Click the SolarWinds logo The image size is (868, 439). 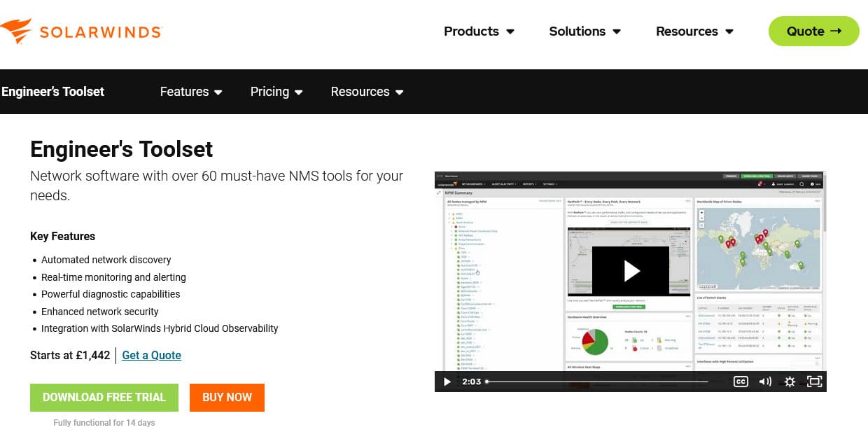[x=81, y=32]
